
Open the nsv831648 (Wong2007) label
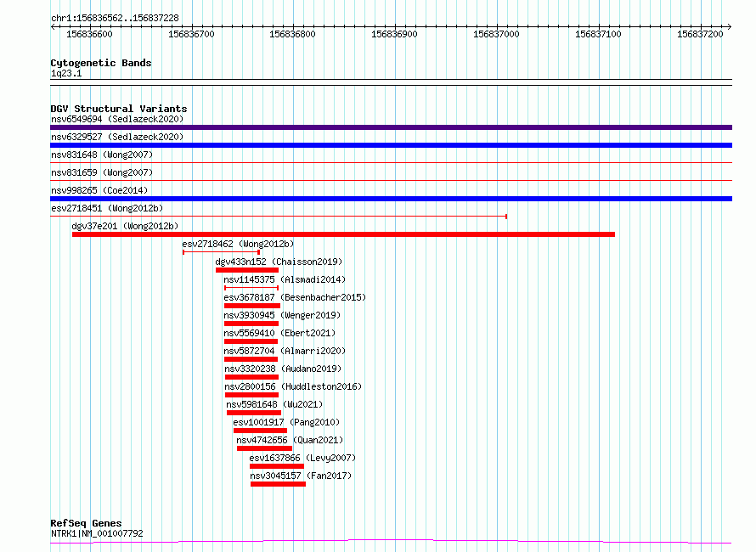[102, 155]
